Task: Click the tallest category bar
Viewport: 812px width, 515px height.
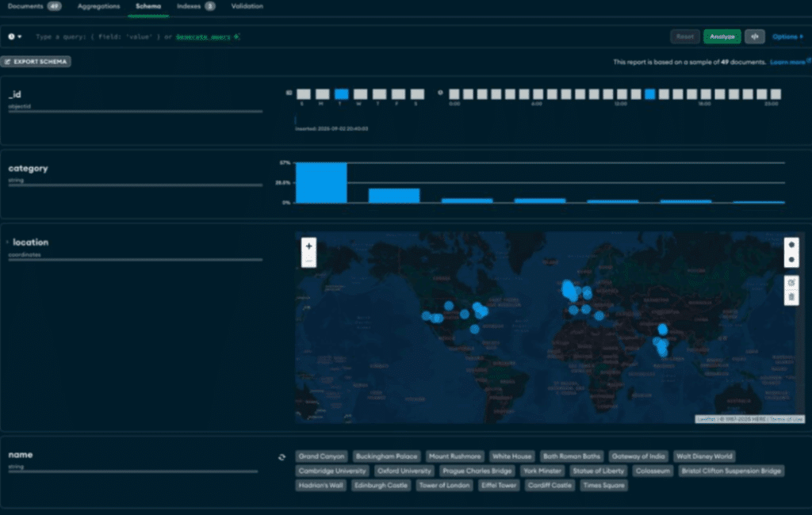Action: [x=321, y=182]
